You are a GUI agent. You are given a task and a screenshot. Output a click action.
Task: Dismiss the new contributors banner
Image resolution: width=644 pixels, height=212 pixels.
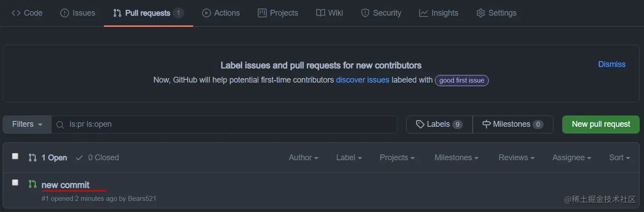(x=611, y=64)
